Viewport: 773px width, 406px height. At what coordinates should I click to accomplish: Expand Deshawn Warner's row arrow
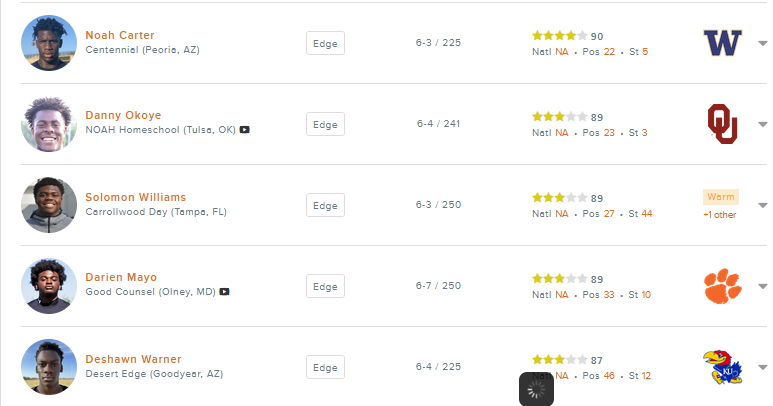point(762,368)
